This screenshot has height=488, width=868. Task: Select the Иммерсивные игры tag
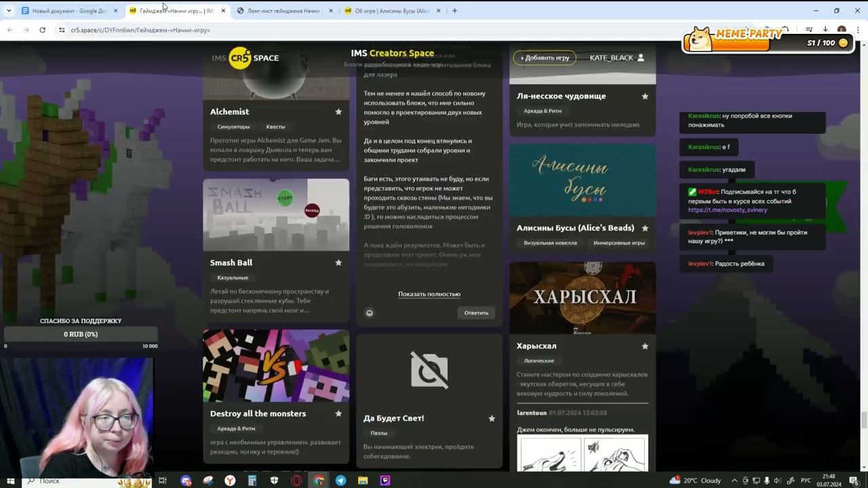tap(619, 243)
